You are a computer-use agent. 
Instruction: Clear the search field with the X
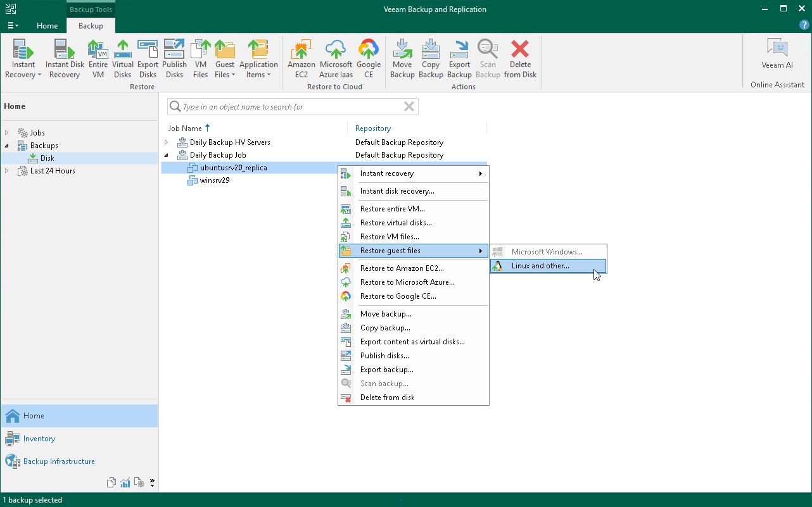[409, 107]
